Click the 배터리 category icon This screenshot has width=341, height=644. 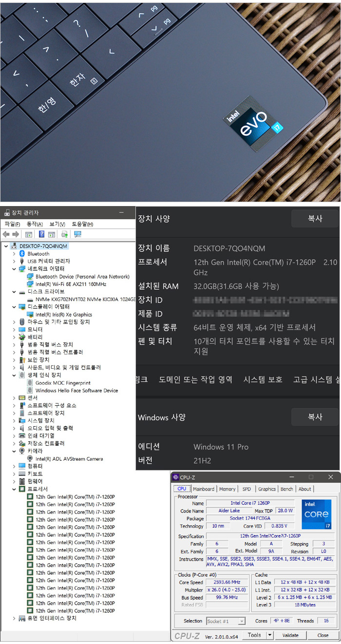point(22,337)
